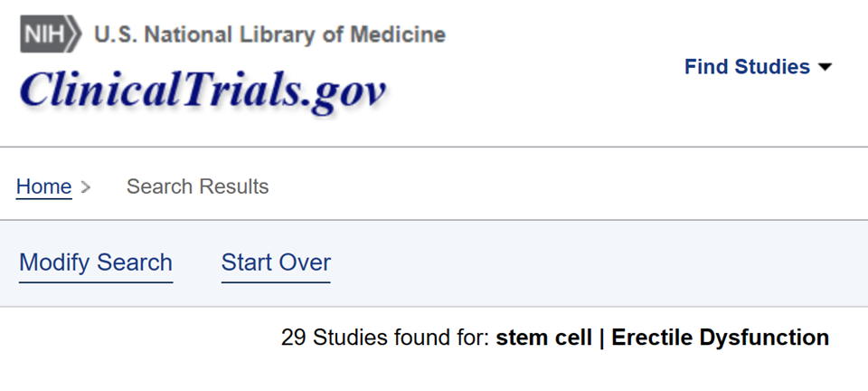Click the word 'Studies' in Find Studies

[772, 67]
